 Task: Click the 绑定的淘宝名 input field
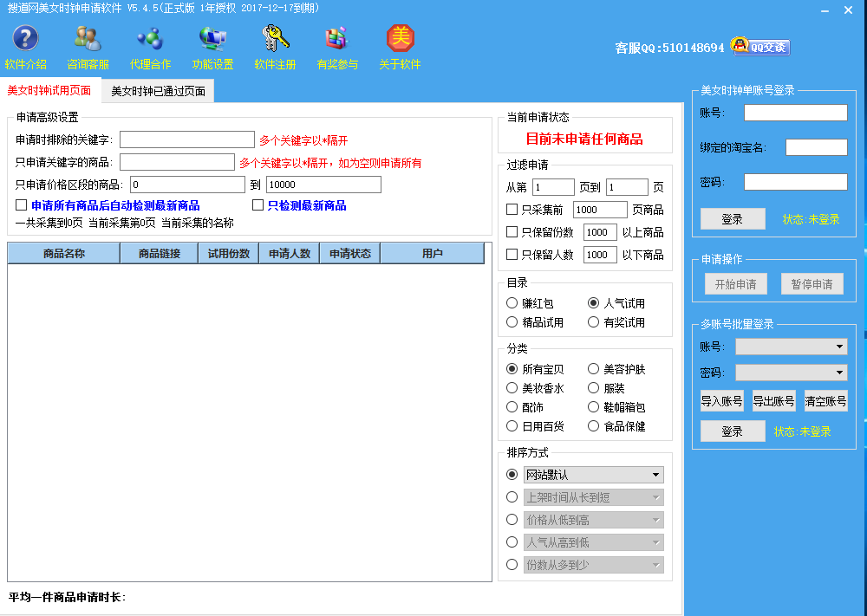coord(816,147)
